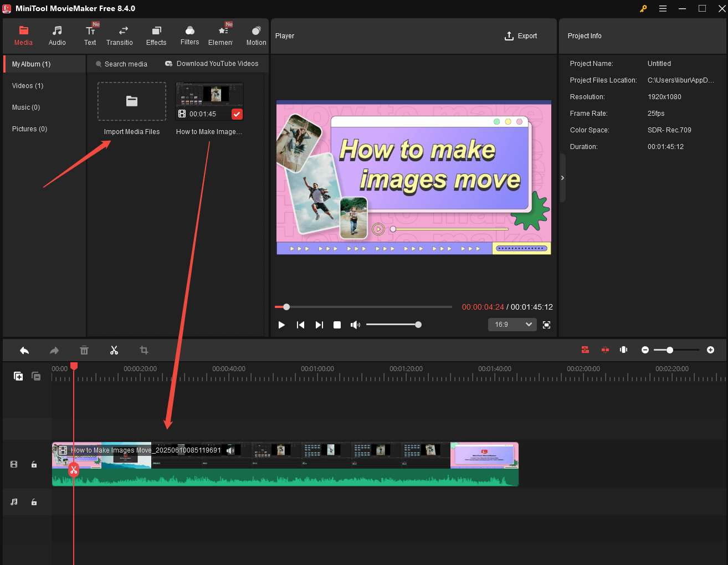Open the 16:9 aspect ratio dropdown
728x565 pixels.
coord(512,325)
